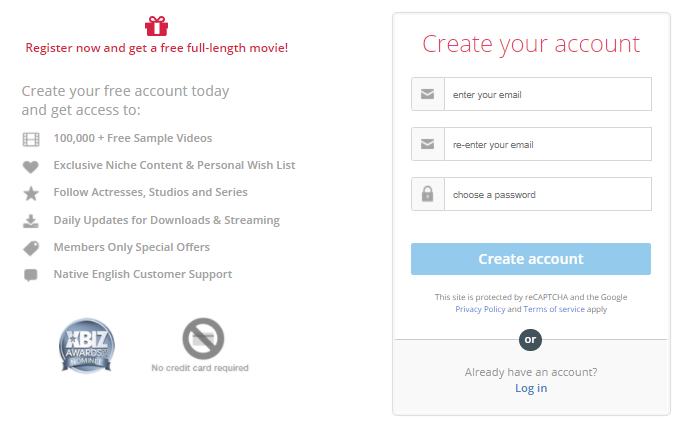Viewport: 685px width, 430px height.
Task: Click the heart icon beside Exclusive Niche Content
Action: coord(31,166)
